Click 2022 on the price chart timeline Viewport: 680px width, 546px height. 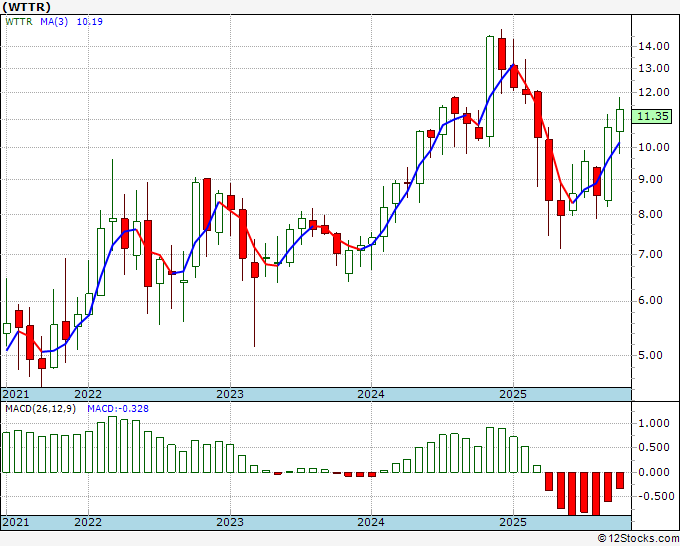[88, 394]
